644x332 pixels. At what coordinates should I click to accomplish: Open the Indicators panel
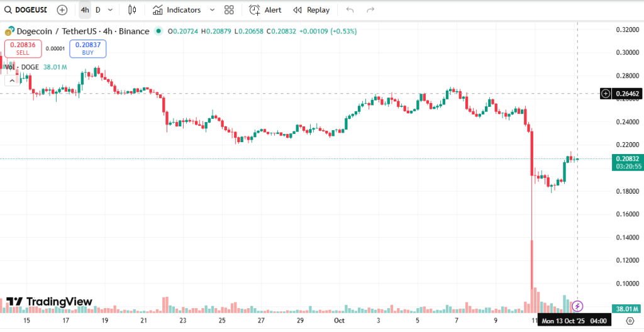click(x=177, y=10)
